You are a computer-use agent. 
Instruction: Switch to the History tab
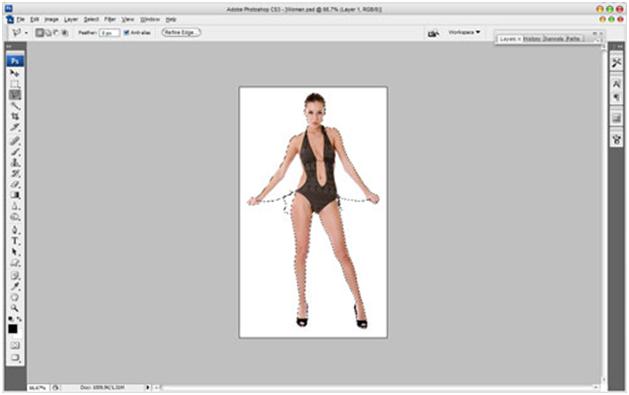[x=532, y=39]
